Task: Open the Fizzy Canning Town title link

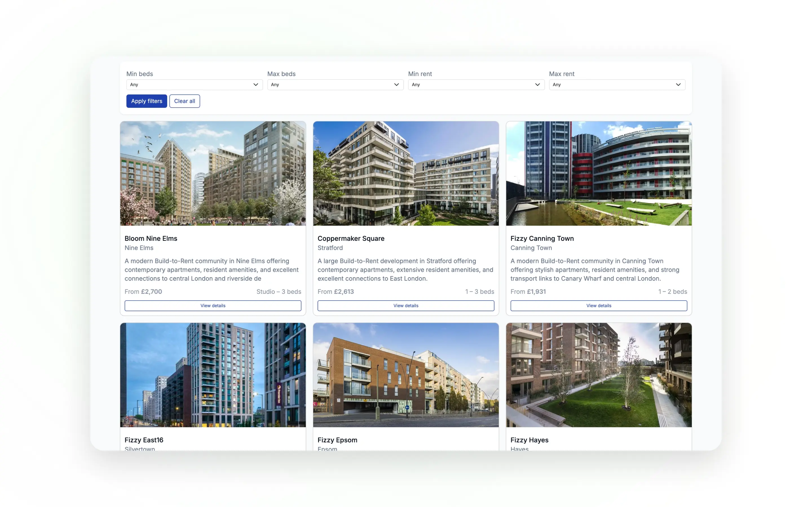Action: click(542, 238)
